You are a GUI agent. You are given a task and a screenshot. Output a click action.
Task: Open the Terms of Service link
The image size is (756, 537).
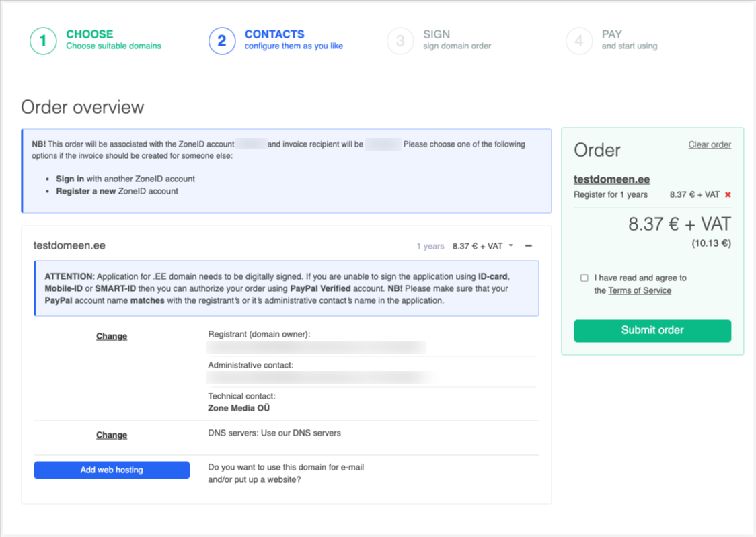click(640, 290)
